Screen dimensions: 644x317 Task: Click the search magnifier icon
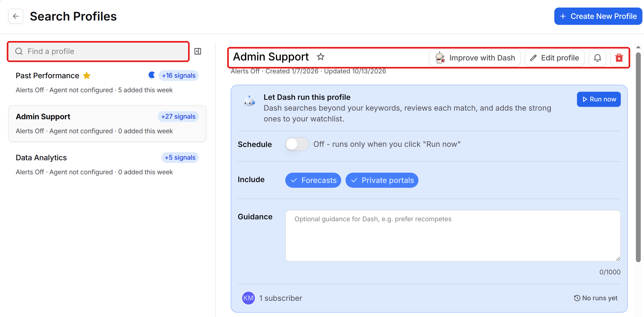pyautogui.click(x=19, y=51)
